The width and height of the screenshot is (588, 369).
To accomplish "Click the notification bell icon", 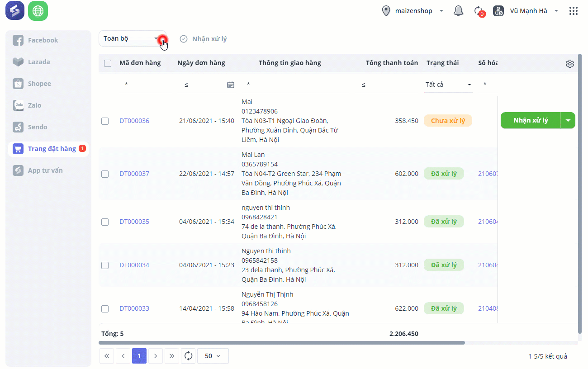I will [458, 11].
